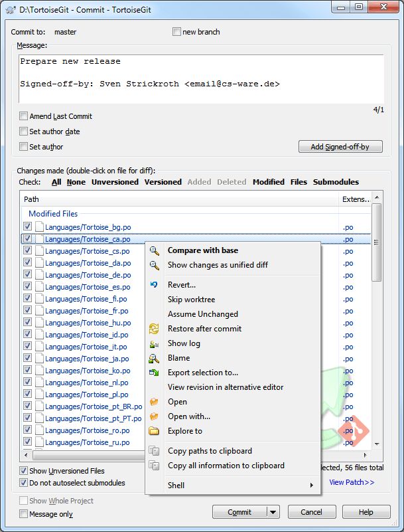
Task: Click file icon of Tortoise_cs.po
Action: coord(40,251)
